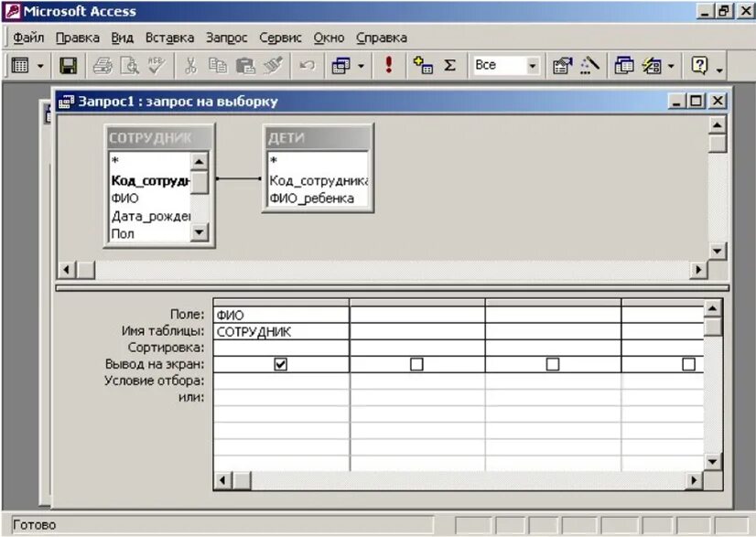Screen dimensions: 756x537
Task: Open the View mode dropdown arrow
Action: (40, 66)
